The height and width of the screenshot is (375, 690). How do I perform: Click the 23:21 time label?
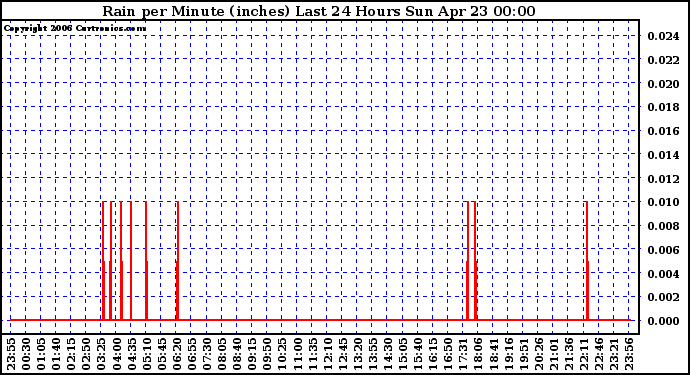pos(614,354)
